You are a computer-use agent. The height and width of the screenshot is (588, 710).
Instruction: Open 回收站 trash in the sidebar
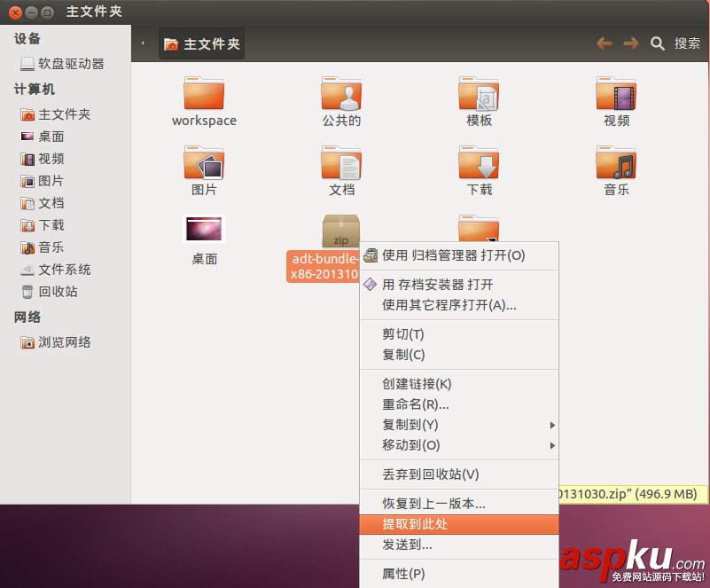pos(49,291)
